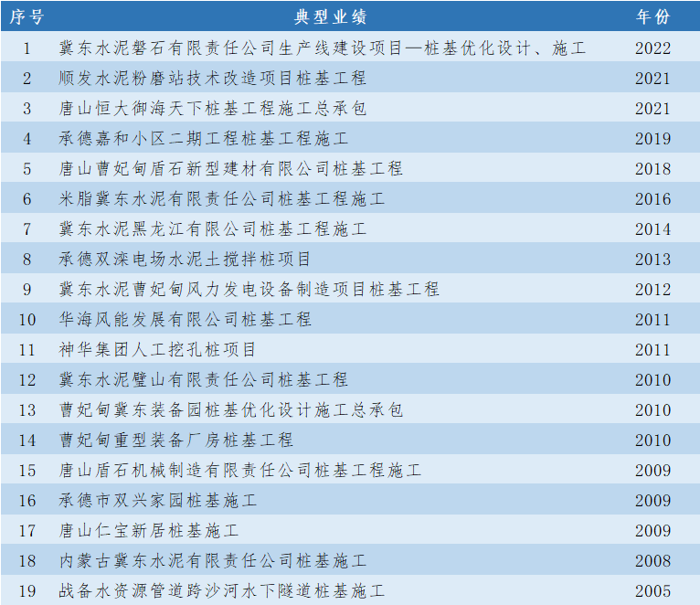This screenshot has height=605, width=700.
Task: Click year 2010 in 曹妃甸重型装备厂房 row
Action: point(652,440)
